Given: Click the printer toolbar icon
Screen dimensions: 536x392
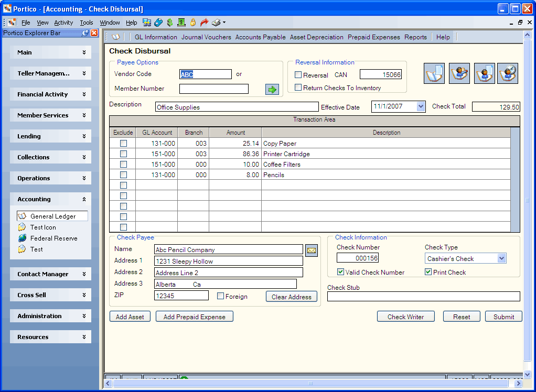Looking at the screenshot, I should [x=216, y=23].
